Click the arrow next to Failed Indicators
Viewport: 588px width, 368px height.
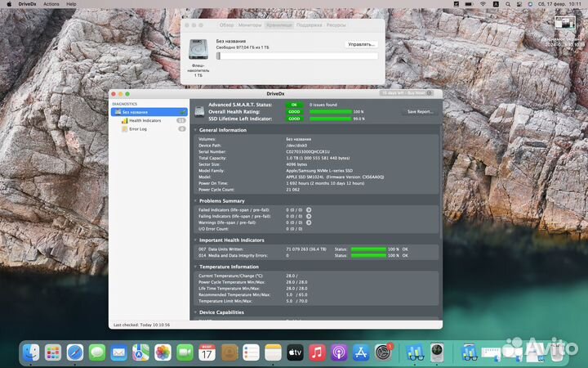tap(309, 210)
